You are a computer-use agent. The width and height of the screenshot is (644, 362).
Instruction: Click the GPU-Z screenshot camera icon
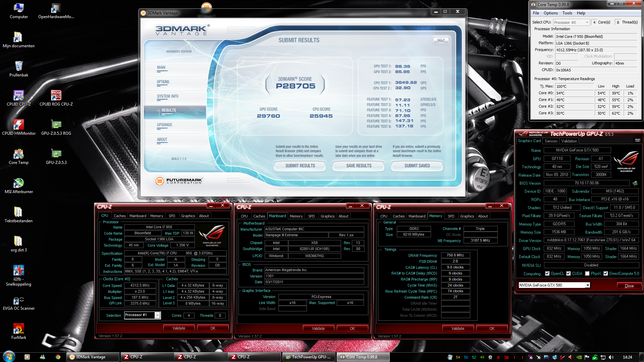(637, 140)
